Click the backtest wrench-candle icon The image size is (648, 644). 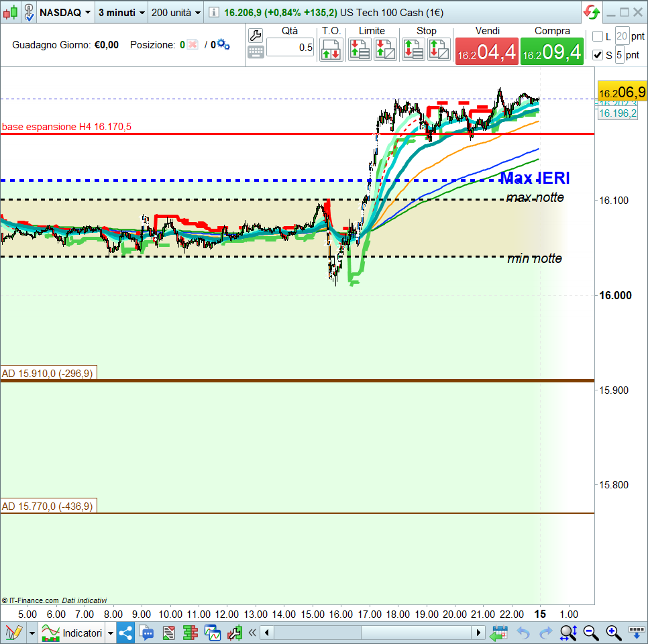click(235, 633)
